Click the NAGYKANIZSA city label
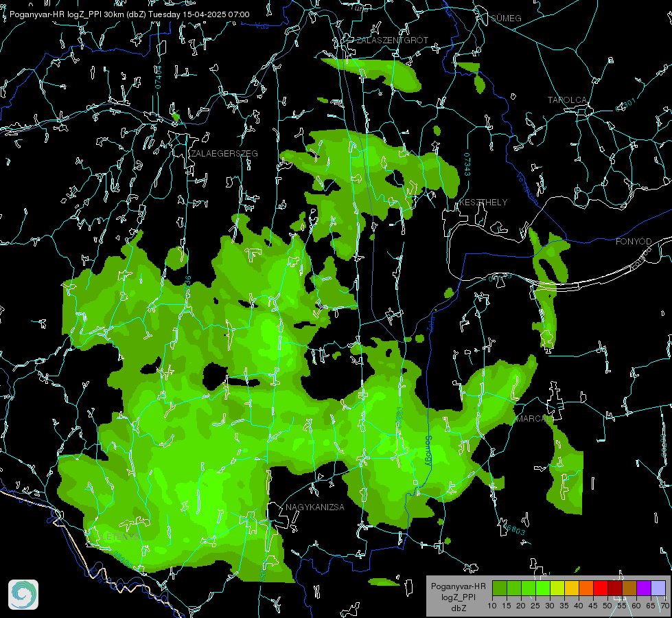This screenshot has width=672, height=618. point(314,507)
